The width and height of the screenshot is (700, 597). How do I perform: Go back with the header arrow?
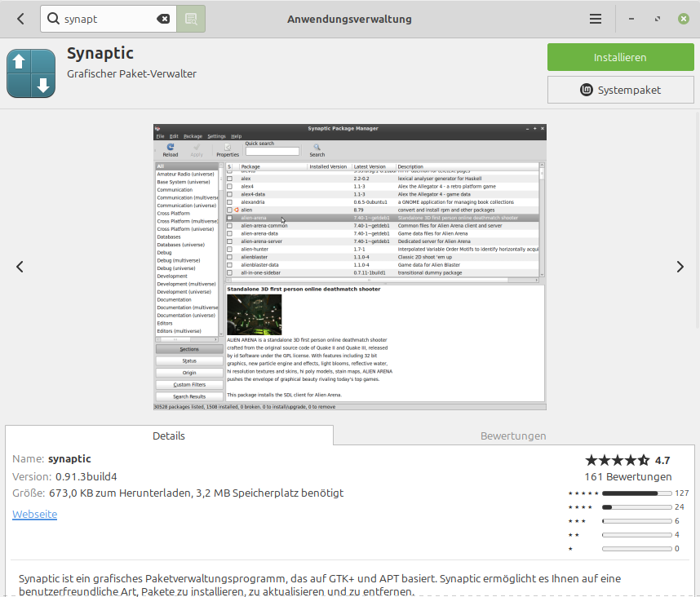pyautogui.click(x=20, y=19)
